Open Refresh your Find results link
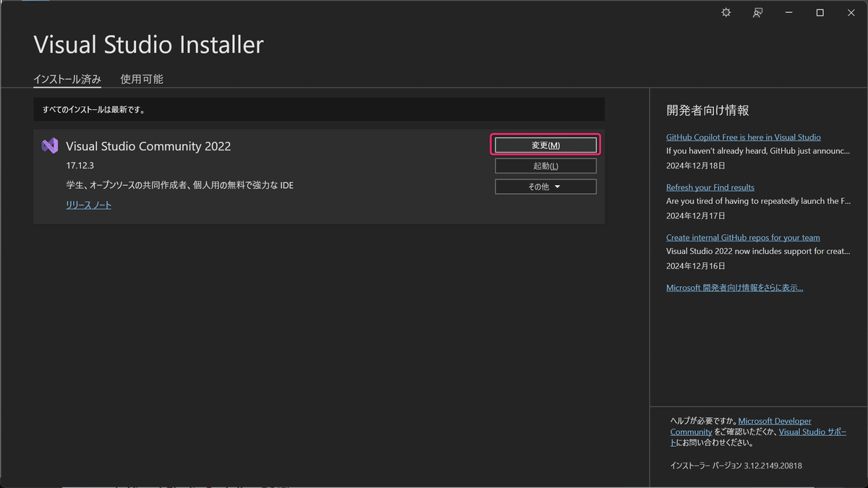Screen dimensions: 868x488 [710, 187]
